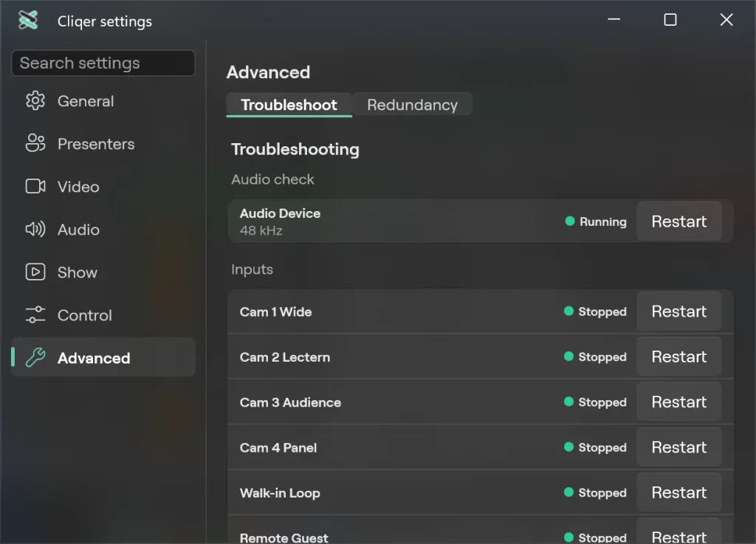Restart the Cam 4 Panel input
This screenshot has height=544, width=756.
679,447
